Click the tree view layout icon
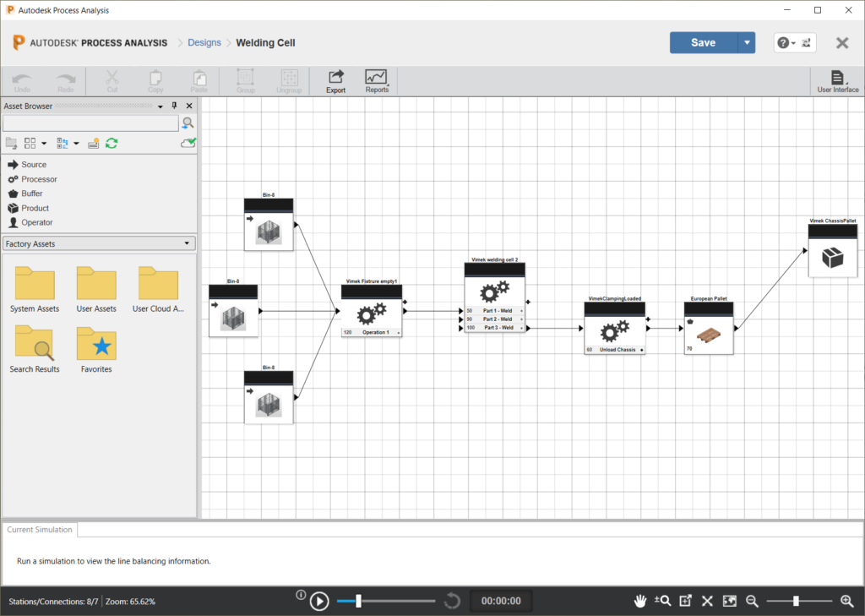The width and height of the screenshot is (865, 616). 63,144
